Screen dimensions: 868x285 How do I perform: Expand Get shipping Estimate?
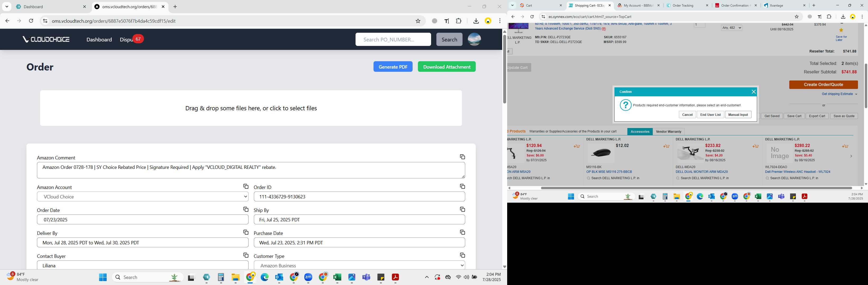tap(839, 94)
